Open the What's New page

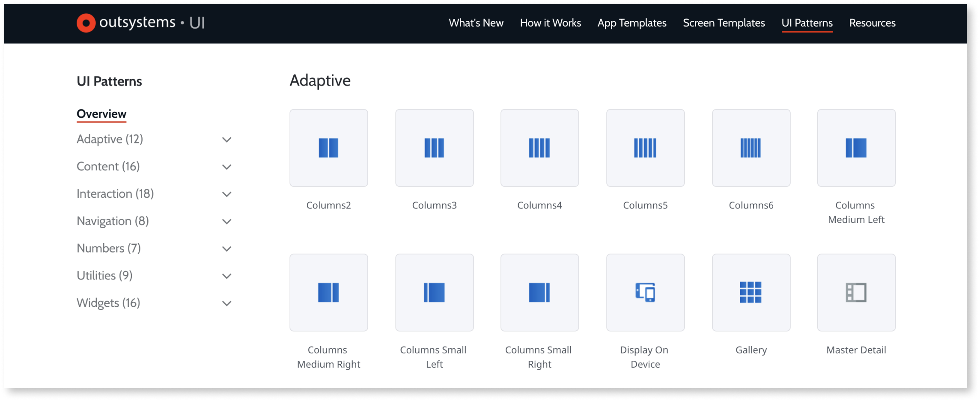point(476,23)
